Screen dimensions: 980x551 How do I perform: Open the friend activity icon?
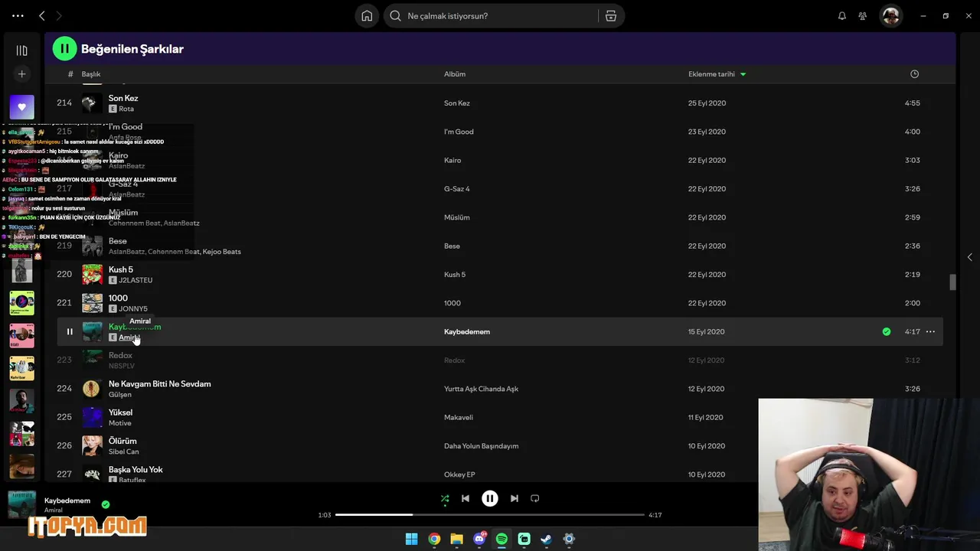point(863,16)
